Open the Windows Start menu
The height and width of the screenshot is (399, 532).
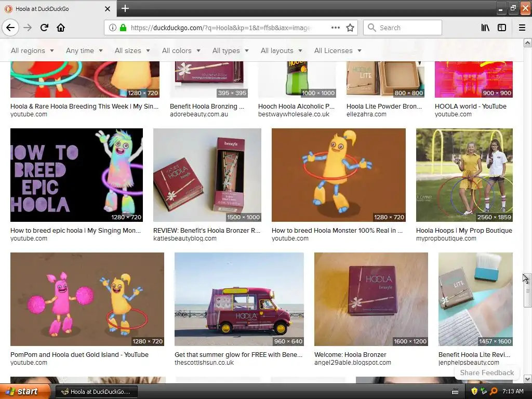click(x=24, y=391)
